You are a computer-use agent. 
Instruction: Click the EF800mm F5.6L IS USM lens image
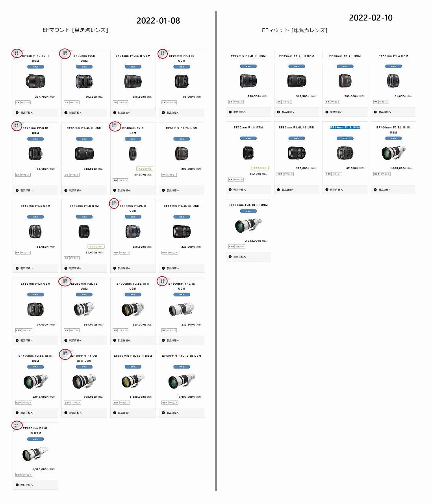click(35, 453)
